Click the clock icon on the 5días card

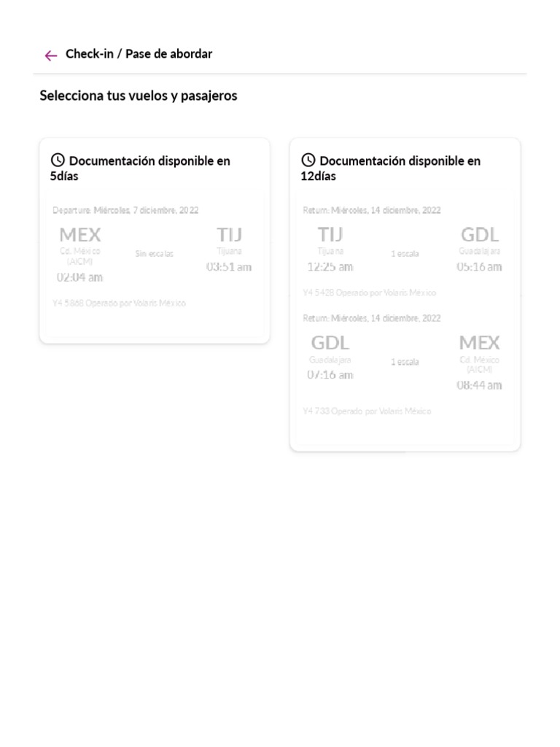pyautogui.click(x=58, y=160)
